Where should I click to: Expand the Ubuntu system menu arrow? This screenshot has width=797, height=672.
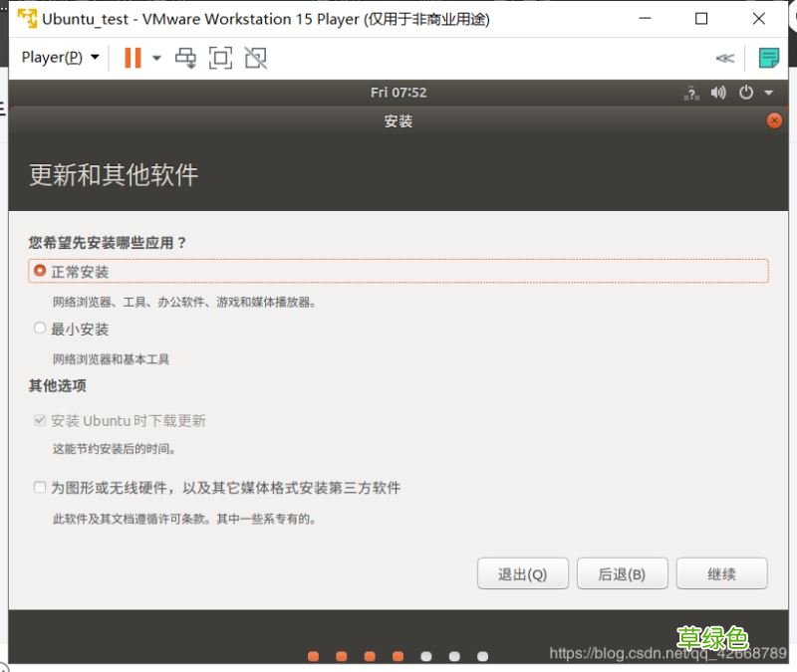point(768,93)
